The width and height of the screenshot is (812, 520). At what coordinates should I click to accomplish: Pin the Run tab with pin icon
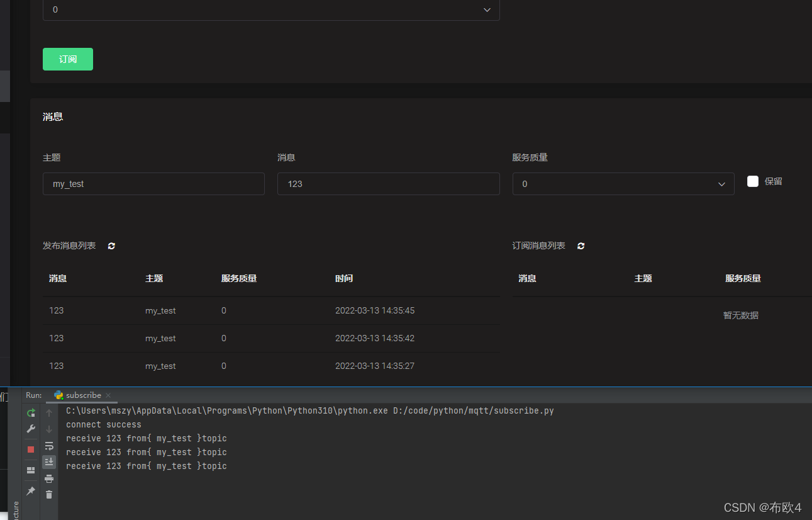pos(31,491)
